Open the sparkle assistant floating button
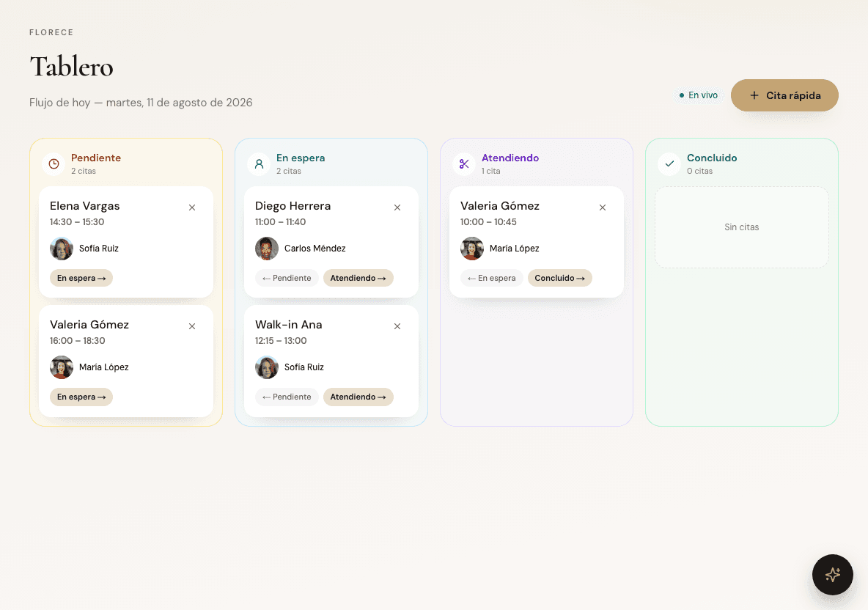 pyautogui.click(x=832, y=575)
